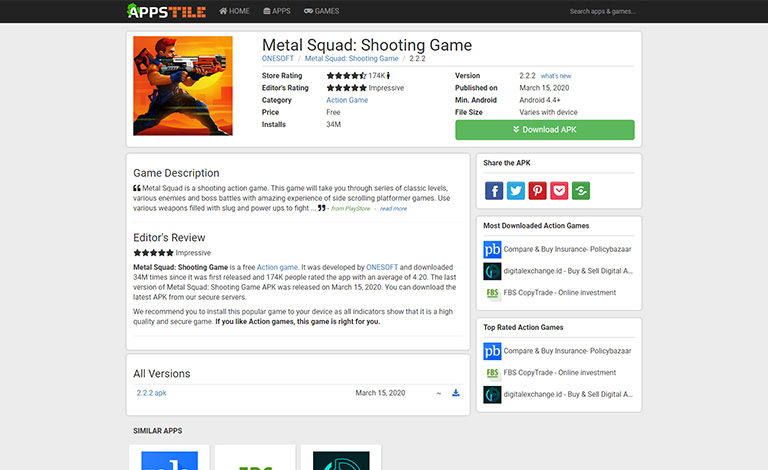Click the SIMILAR APPS heading
The height and width of the screenshot is (470, 768).
pyautogui.click(x=158, y=431)
